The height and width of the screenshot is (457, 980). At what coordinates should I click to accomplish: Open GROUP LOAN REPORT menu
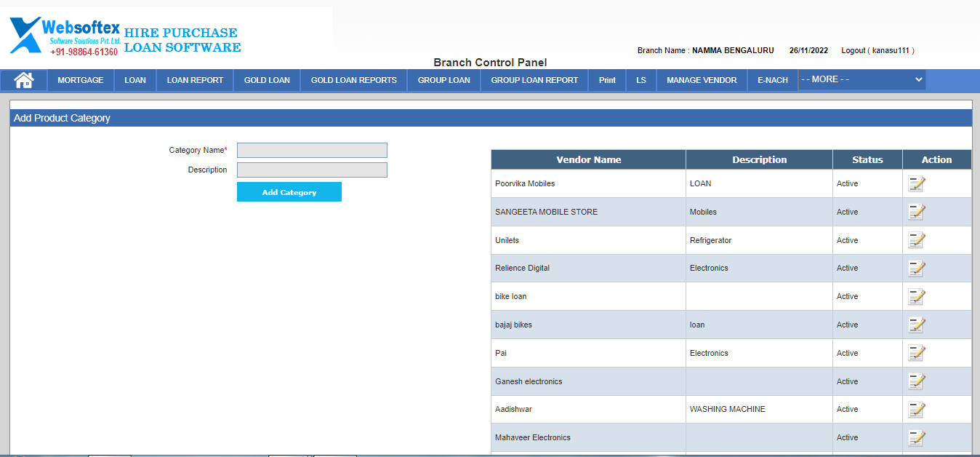[x=534, y=80]
